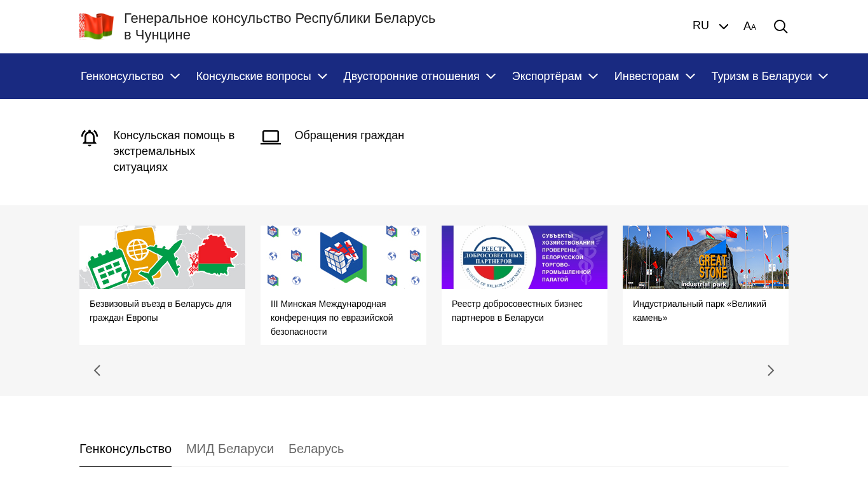Switch to МИД Беларуси tab
868x488 pixels.
230,449
